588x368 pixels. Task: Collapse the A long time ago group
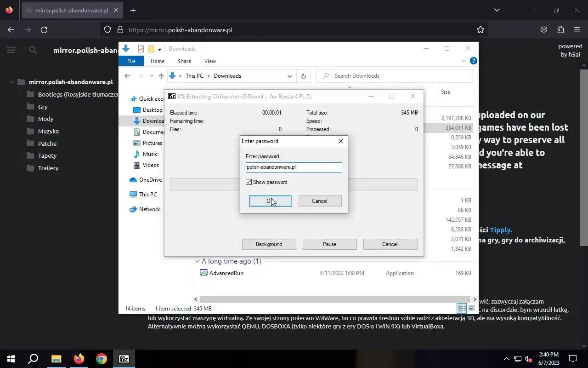[197, 261]
